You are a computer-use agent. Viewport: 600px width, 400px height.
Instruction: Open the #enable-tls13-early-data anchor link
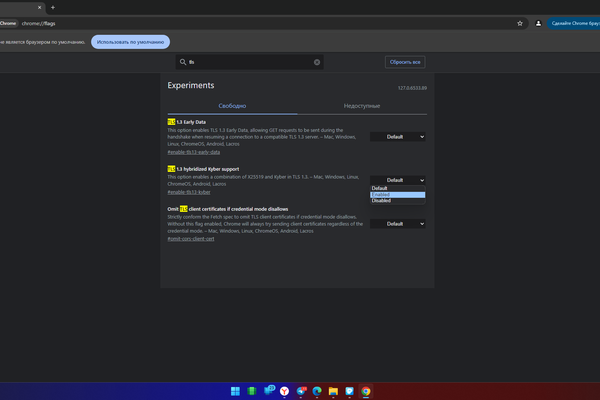194,152
